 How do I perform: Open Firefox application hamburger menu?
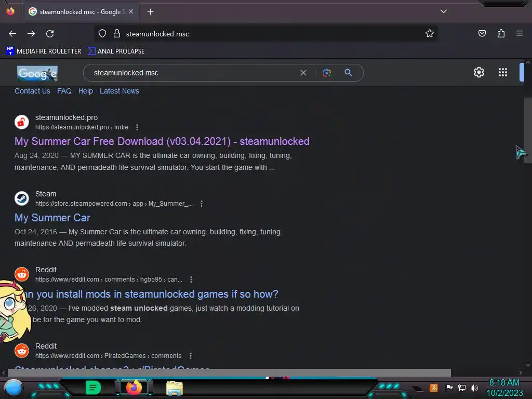tap(520, 33)
